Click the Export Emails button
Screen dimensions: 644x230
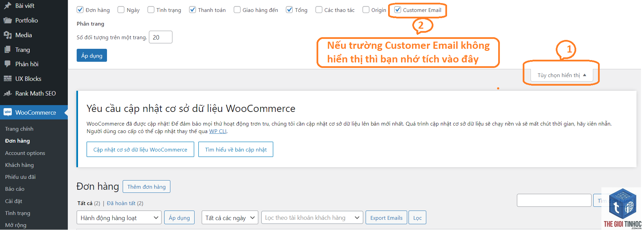(x=386, y=218)
